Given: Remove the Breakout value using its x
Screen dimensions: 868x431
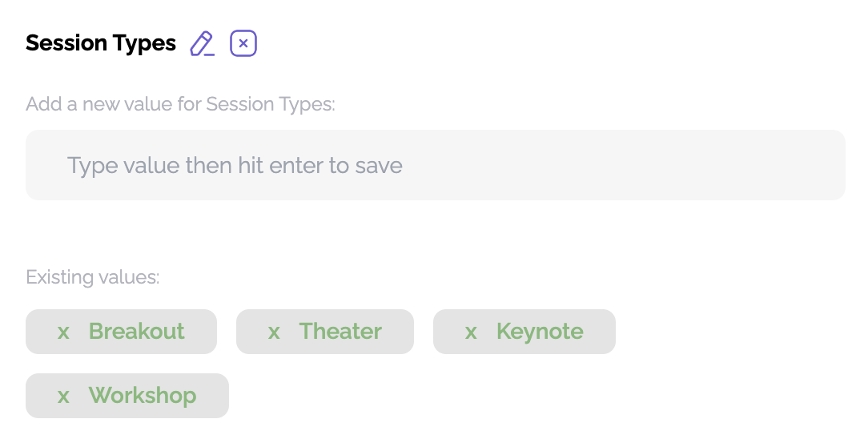Looking at the screenshot, I should 63,332.
